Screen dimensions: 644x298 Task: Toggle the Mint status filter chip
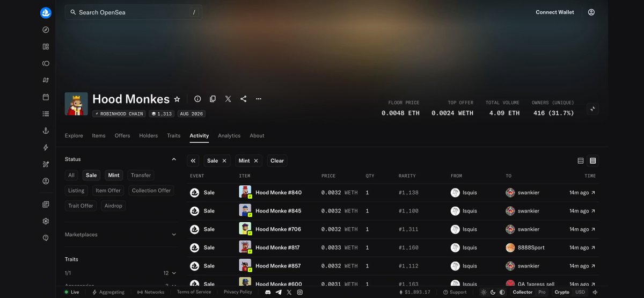tap(114, 175)
